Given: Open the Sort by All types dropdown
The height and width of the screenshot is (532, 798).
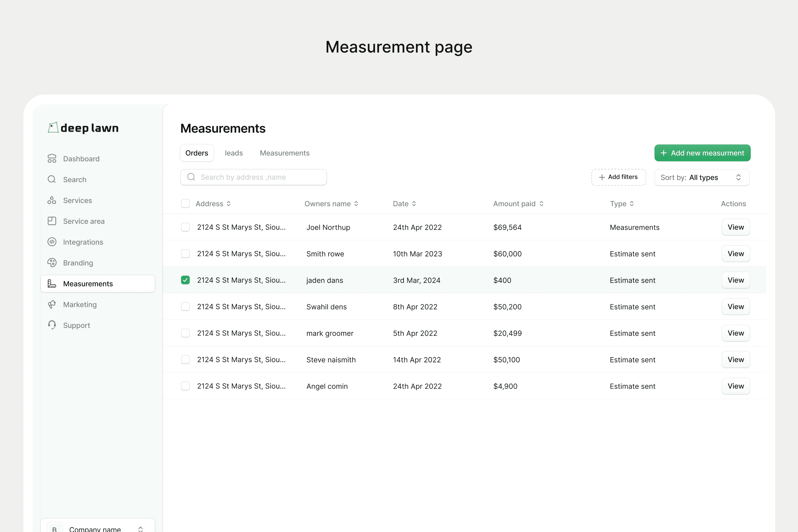Looking at the screenshot, I should [x=702, y=177].
